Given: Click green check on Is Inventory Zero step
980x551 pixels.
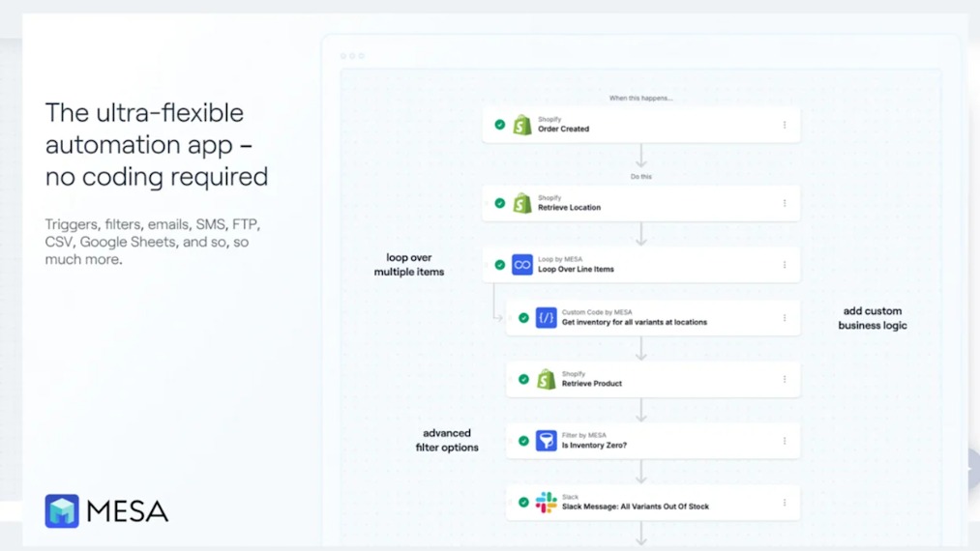Looking at the screenshot, I should click(523, 441).
